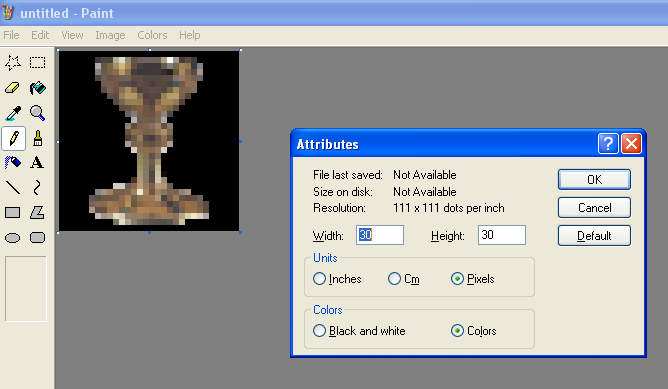Choose the Airbrush spray tool
The height and width of the screenshot is (389, 668).
pyautogui.click(x=13, y=163)
